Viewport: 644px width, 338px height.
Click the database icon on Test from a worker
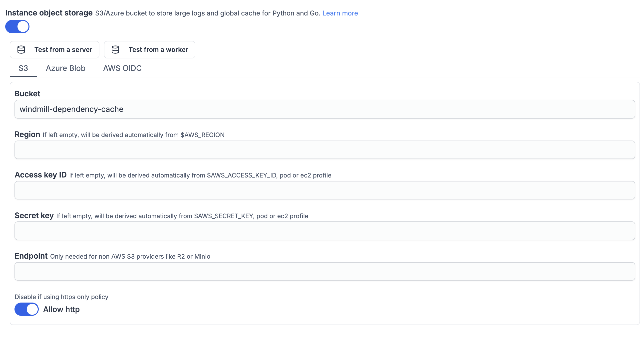point(116,49)
